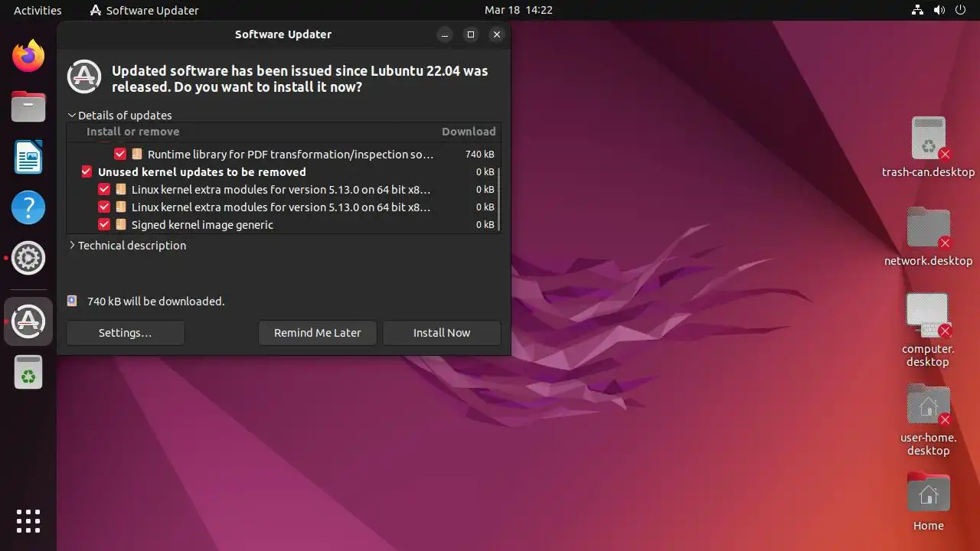The height and width of the screenshot is (551, 980).
Task: Uncheck Signed kernel image generic
Action: 104,224
